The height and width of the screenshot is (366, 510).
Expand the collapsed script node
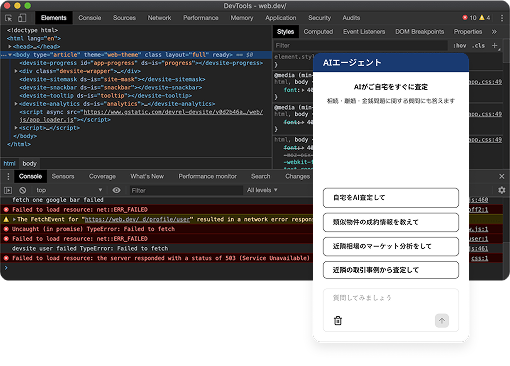click(16, 128)
